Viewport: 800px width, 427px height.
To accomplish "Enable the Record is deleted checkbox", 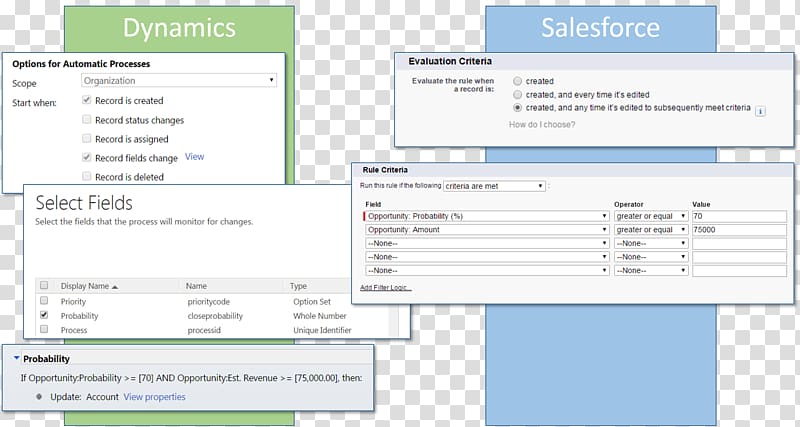I will tap(87, 176).
